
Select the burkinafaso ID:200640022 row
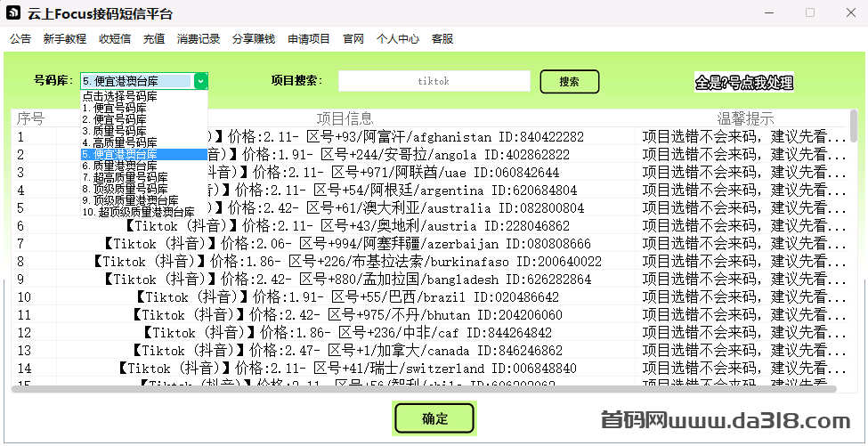click(x=431, y=261)
